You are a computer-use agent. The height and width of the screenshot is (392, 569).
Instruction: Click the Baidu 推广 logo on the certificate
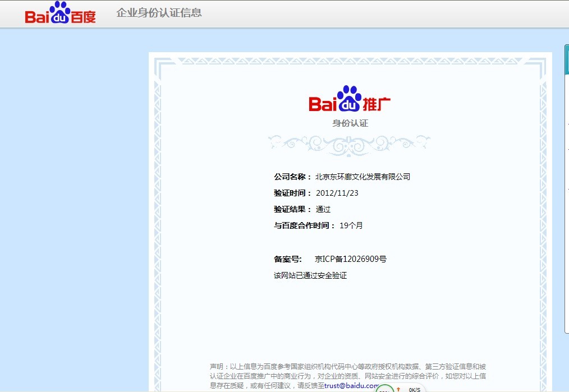point(350,99)
